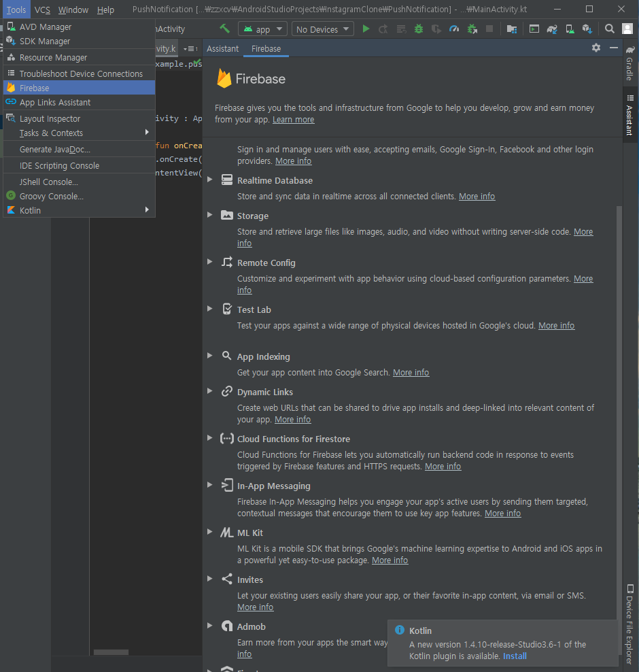Expand the App Indexing section
Viewport: 639px width, 672px height.
point(210,356)
